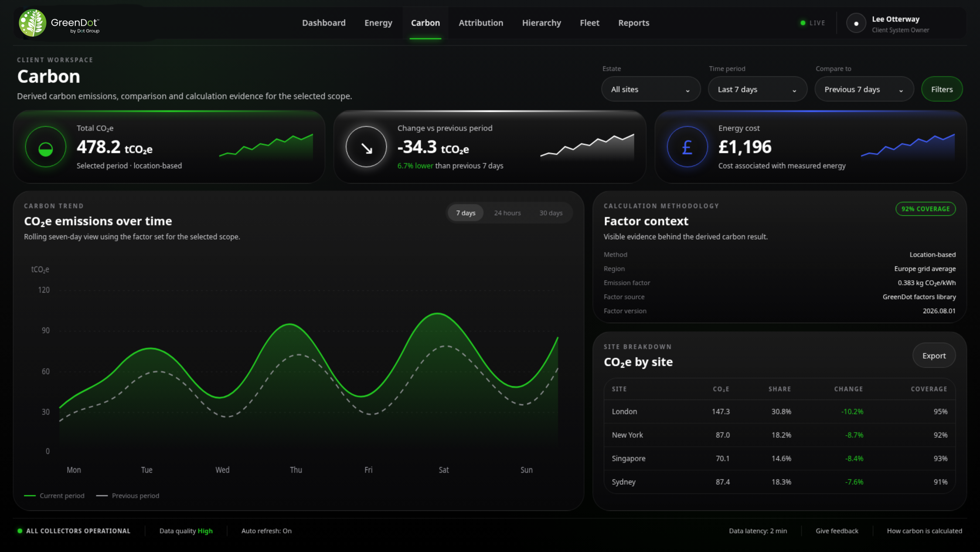Open the Previous 7 days compare dropdown
This screenshot has height=552, width=980.
coord(864,89)
